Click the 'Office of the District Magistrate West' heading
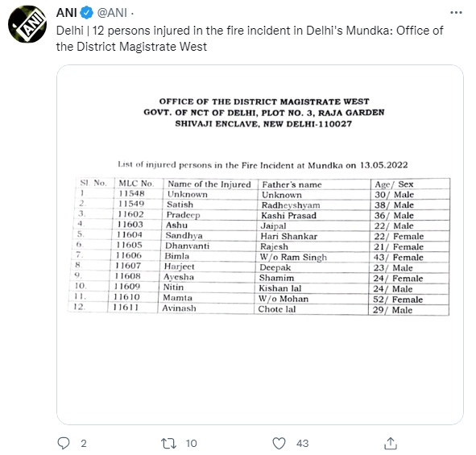The width and height of the screenshot is (476, 455). pos(264,101)
